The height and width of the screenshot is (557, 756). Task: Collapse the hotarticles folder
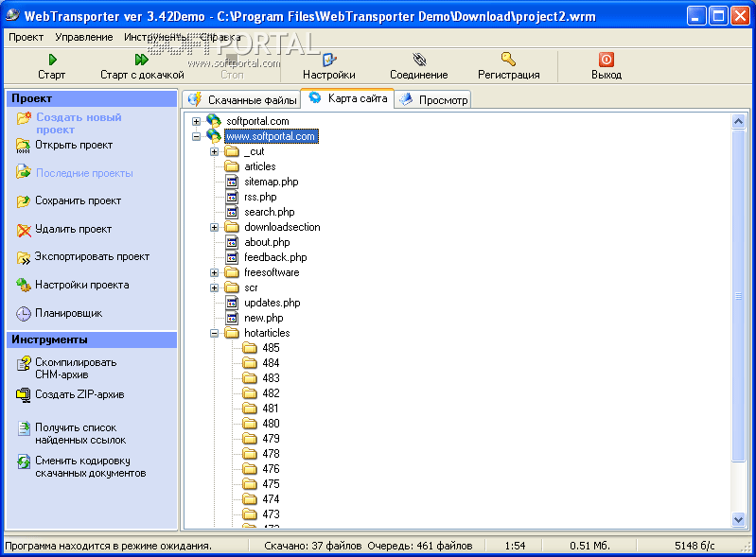(x=214, y=333)
